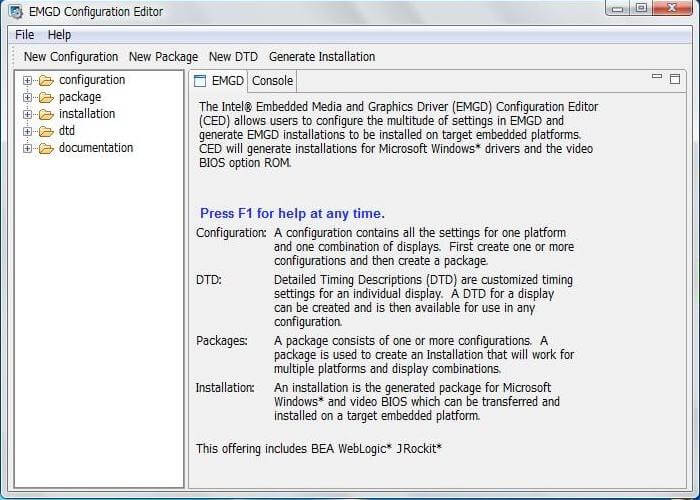
Task: Maximize the EMGD panel view
Action: pyautogui.click(x=675, y=79)
